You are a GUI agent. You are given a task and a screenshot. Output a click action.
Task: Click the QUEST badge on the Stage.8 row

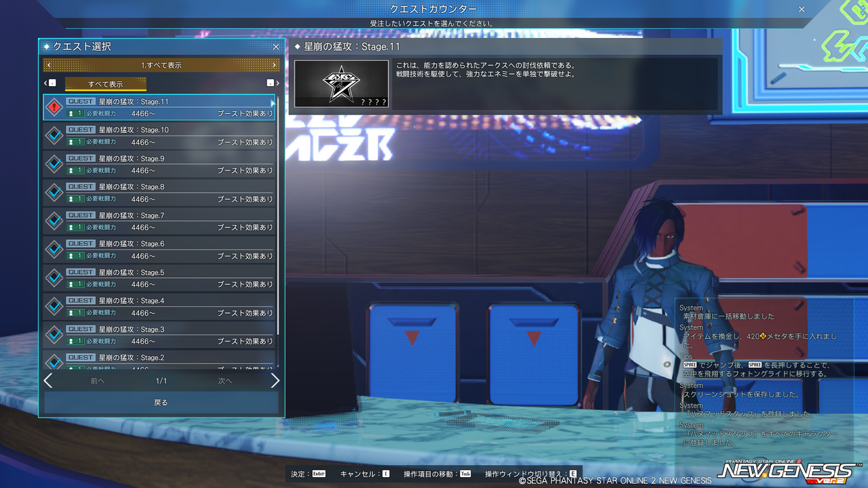point(81,187)
